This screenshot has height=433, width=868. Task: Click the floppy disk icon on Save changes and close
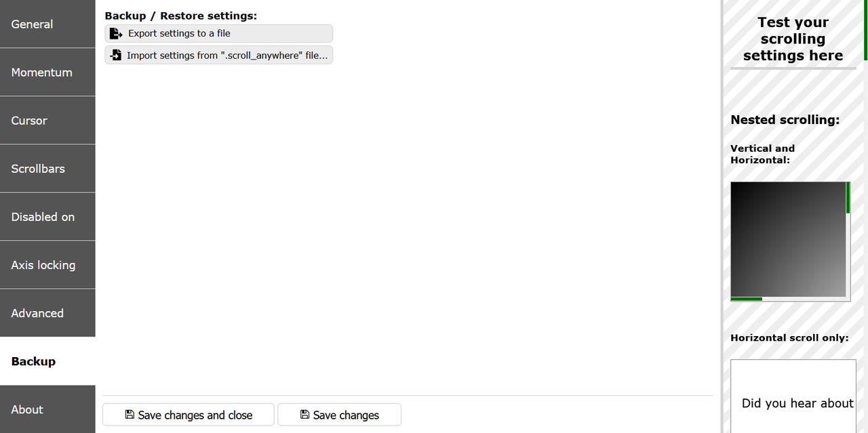pyautogui.click(x=130, y=415)
